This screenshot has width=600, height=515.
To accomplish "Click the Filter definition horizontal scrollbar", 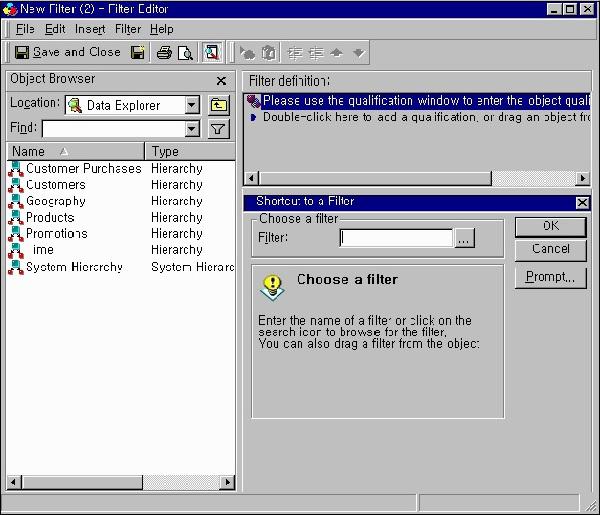I will (x=416, y=178).
